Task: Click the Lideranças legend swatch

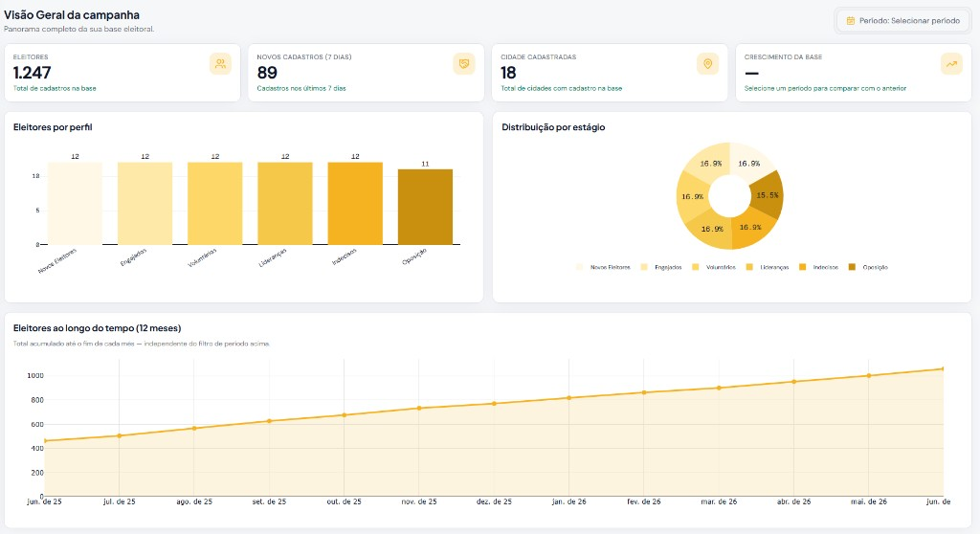Action: (x=749, y=267)
